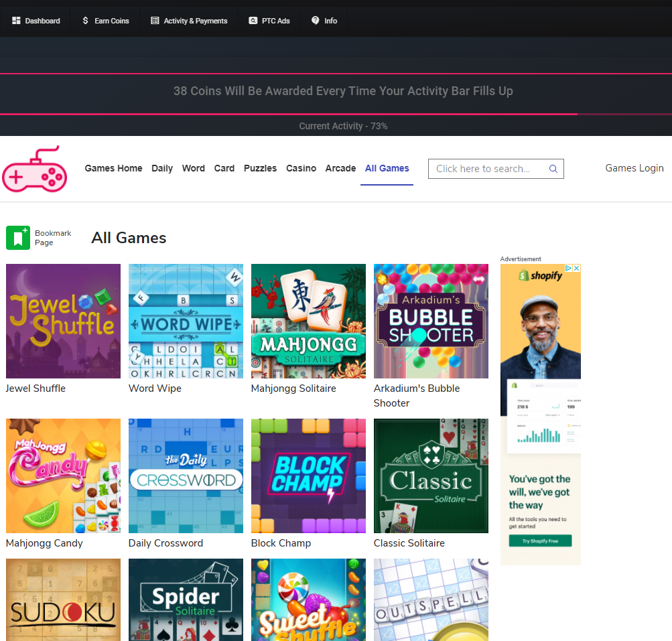Open the Arcade tab

pos(340,168)
